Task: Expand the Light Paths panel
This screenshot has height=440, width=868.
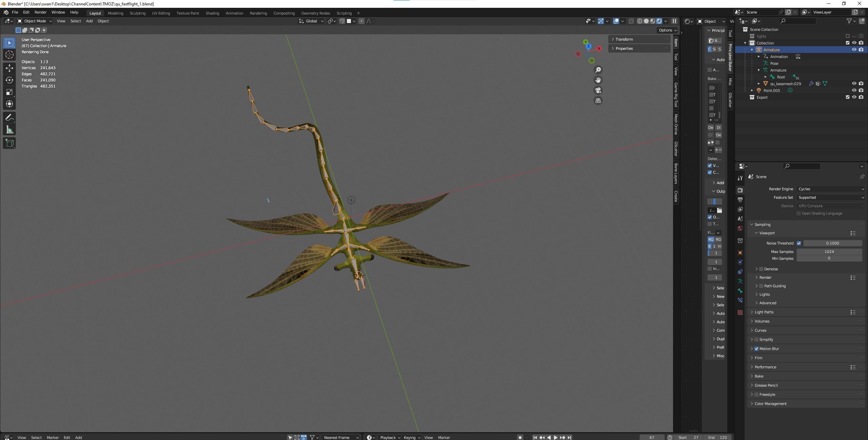Action: 764,312
